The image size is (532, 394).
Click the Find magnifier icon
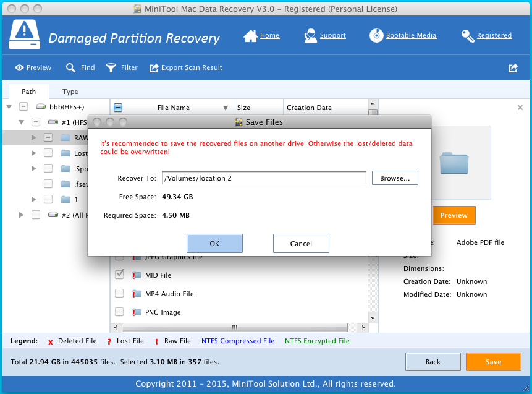point(70,67)
